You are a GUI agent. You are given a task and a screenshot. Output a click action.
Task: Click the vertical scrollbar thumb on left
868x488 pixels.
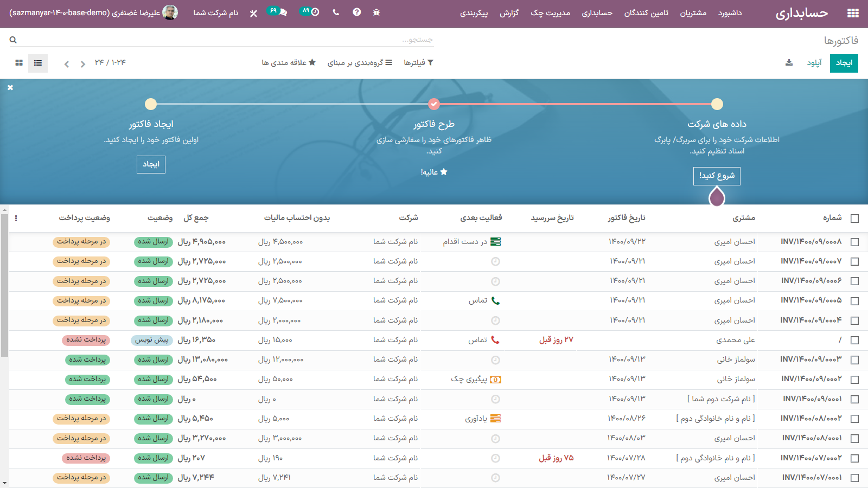tap(4, 285)
